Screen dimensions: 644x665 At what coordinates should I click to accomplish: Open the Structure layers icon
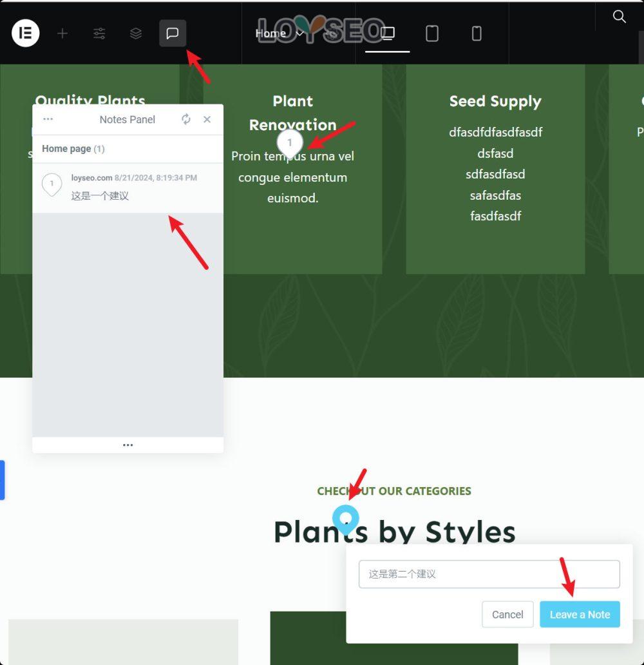[x=136, y=33]
